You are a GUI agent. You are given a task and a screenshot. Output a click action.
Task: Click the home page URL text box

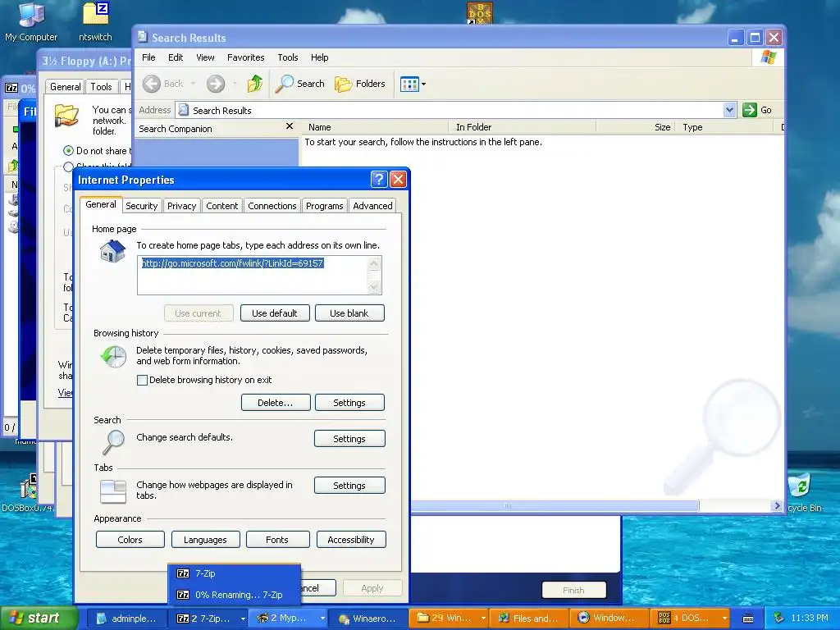tap(259, 275)
